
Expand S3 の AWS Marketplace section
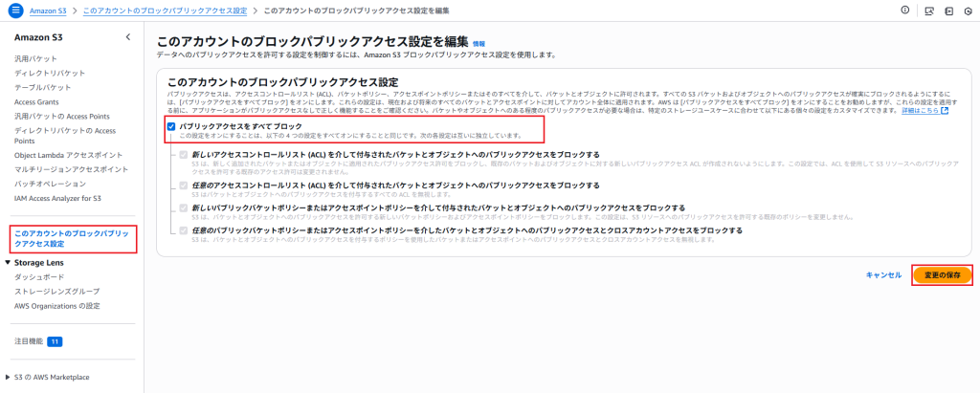point(8,378)
